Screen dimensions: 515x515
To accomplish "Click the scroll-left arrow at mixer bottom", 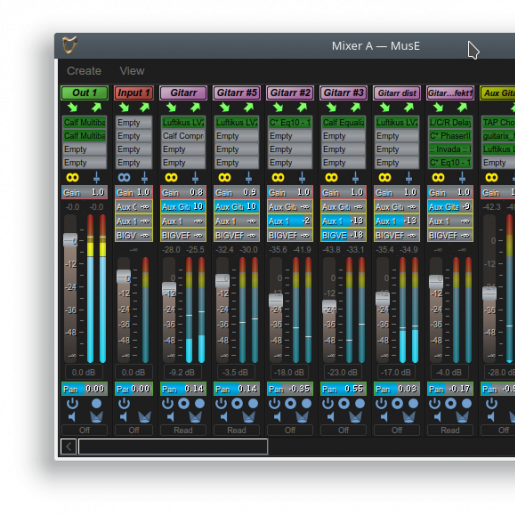I will [69, 446].
